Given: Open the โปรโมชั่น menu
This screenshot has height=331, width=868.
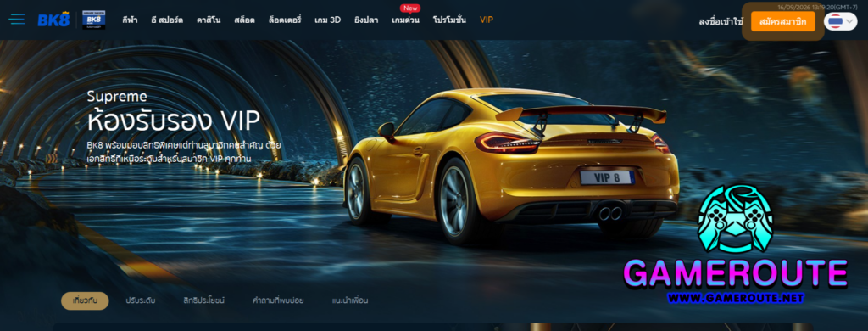Looking at the screenshot, I should click(x=449, y=20).
